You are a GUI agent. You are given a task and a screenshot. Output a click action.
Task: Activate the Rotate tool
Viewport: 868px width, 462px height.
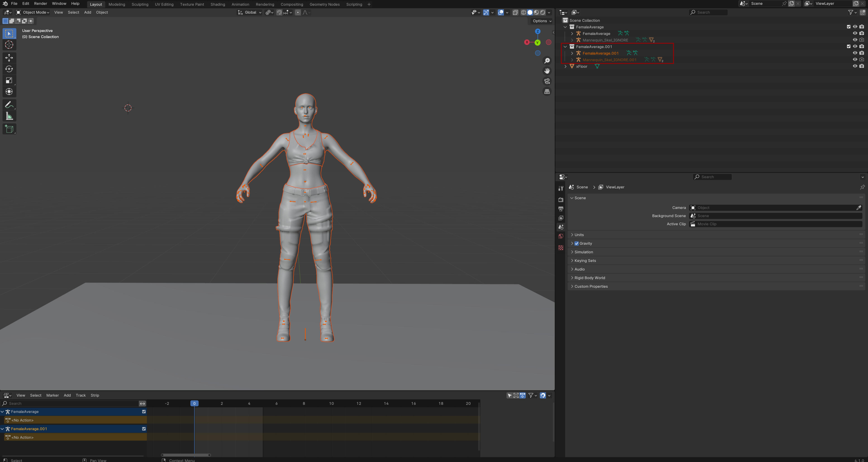(9, 69)
